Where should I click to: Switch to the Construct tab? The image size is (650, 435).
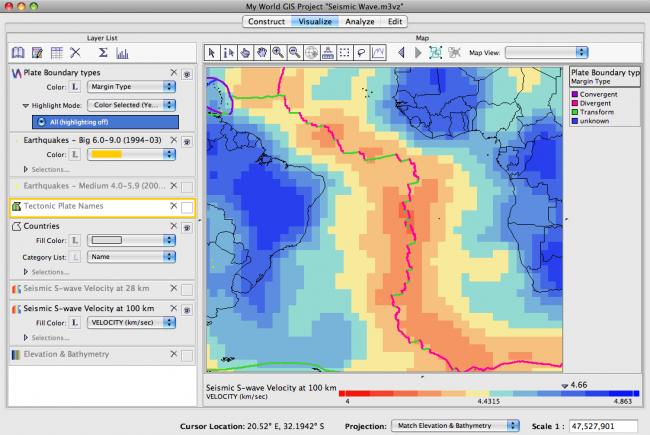click(x=268, y=20)
